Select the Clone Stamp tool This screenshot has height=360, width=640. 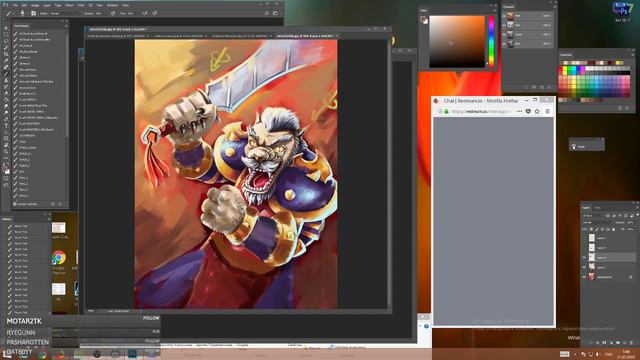(x=6, y=80)
